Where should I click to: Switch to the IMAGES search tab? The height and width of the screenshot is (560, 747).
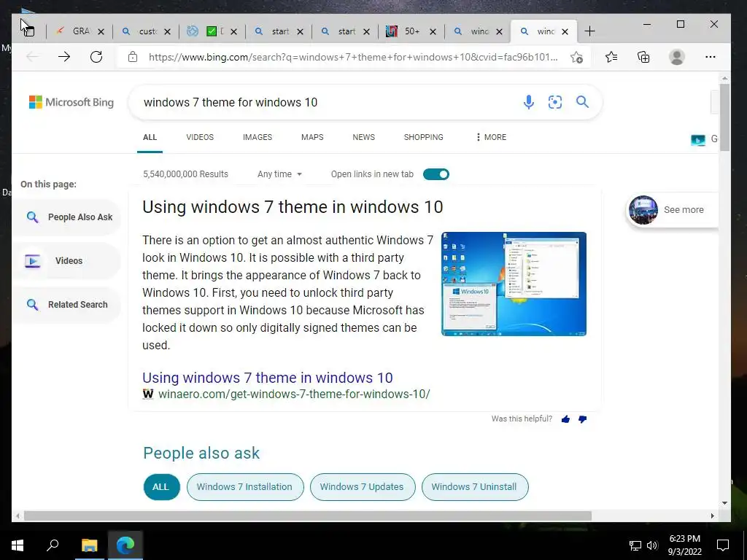pos(258,137)
